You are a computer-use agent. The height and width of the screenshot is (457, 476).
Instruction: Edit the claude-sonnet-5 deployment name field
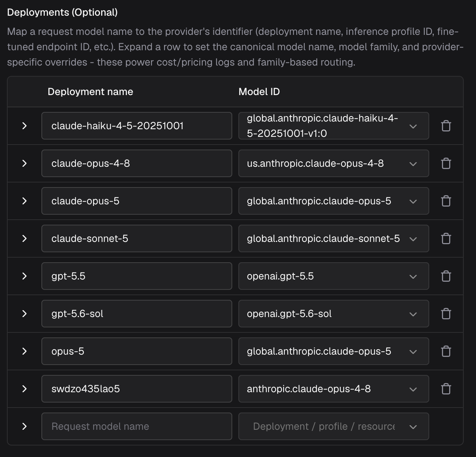[137, 238]
